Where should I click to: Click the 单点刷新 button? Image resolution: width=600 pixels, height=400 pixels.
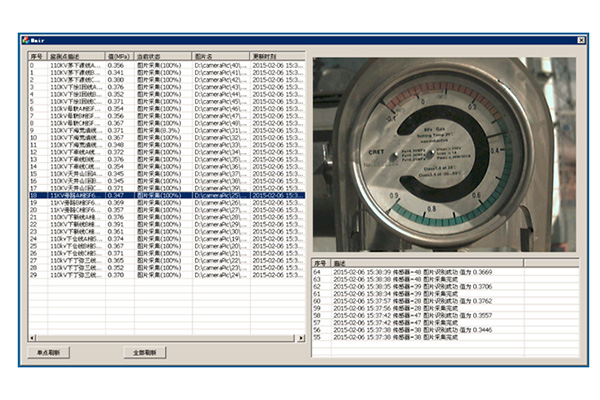[47, 353]
